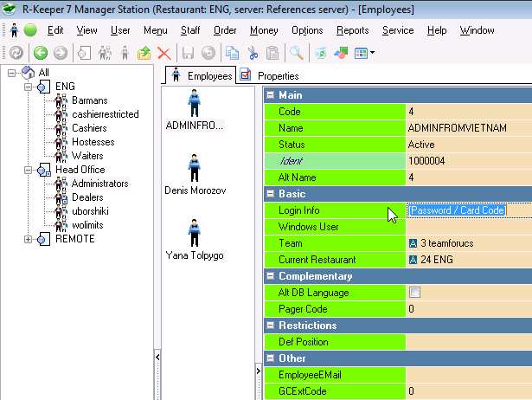The height and width of the screenshot is (400, 532).
Task: Collapse the Other properties section
Action: 271,358
